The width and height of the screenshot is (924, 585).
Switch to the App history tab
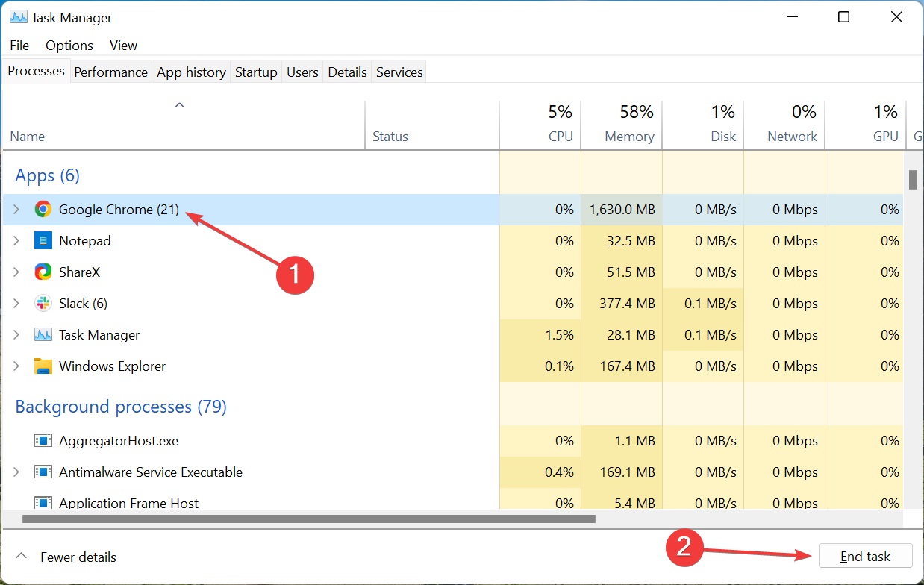tap(191, 72)
